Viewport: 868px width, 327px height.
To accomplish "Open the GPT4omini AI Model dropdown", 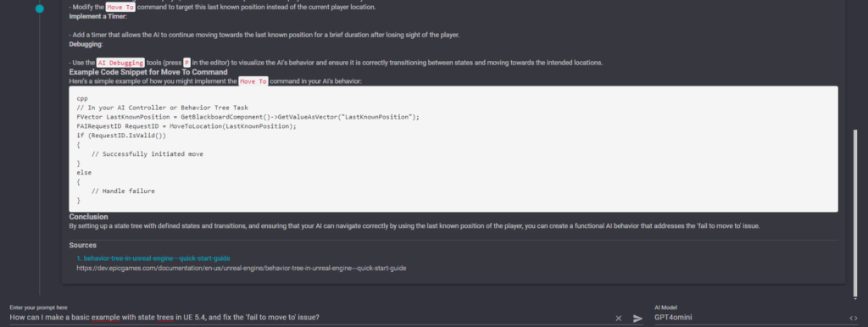I will point(750,318).
